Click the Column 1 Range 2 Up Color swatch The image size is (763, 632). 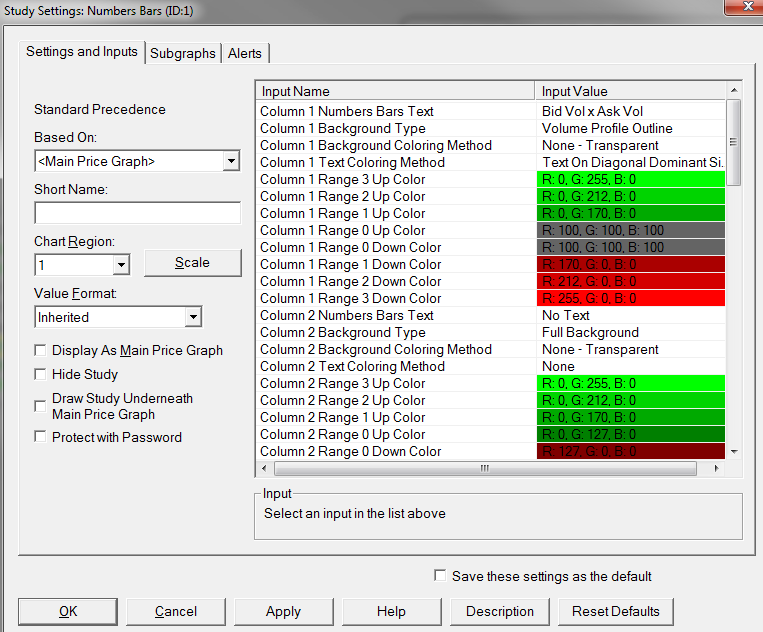pos(631,197)
